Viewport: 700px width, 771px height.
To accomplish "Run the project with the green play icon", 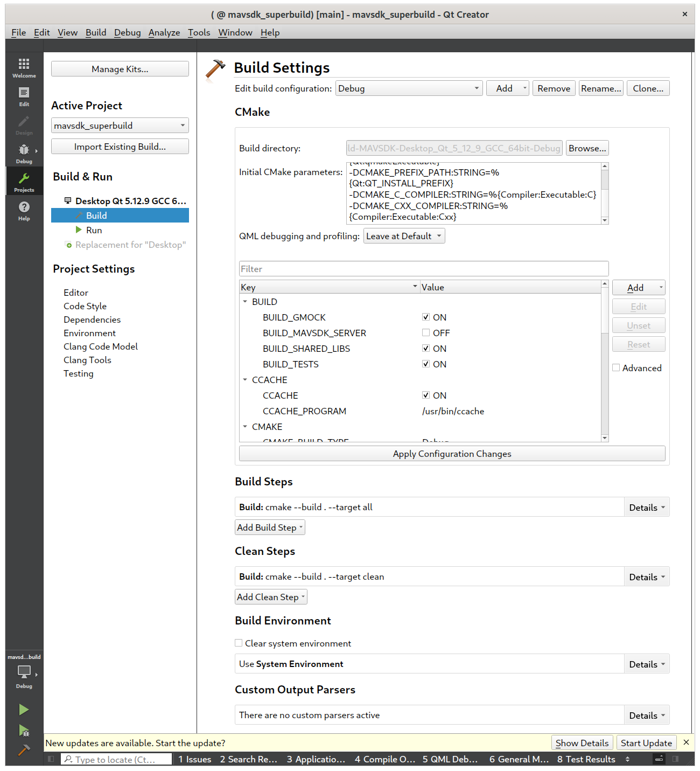I will click(24, 710).
